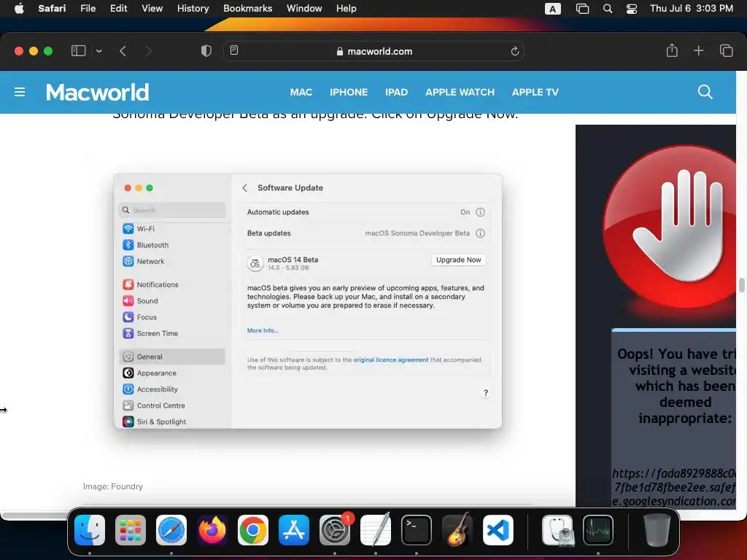Screen dimensions: 747x560
Task: Click the vertical page scrollbar
Action: pyautogui.click(x=741, y=285)
